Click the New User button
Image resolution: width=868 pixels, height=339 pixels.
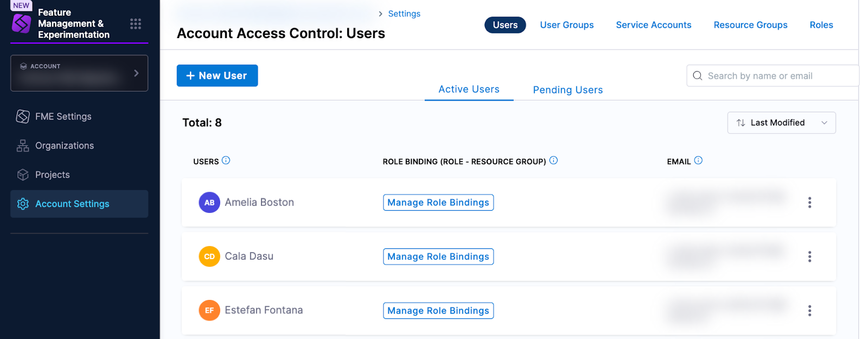click(x=217, y=76)
